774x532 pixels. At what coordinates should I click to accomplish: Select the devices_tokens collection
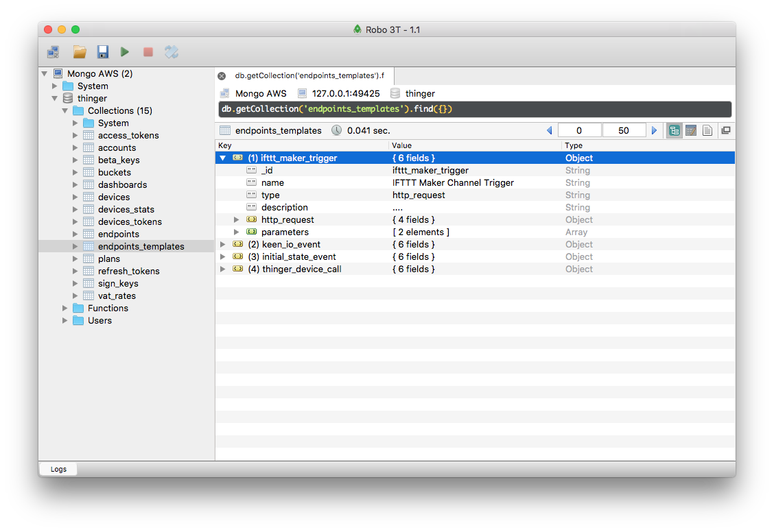[x=130, y=222]
